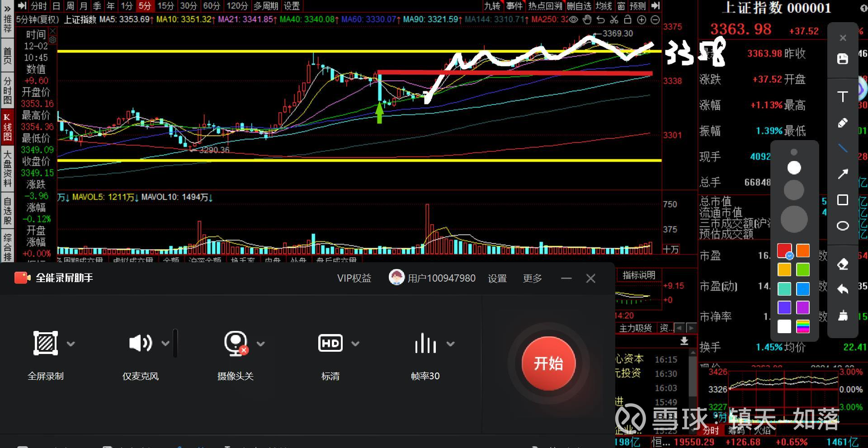Click the 九转 button on the chart toolbar
Screen dimensions: 868x448
click(x=492, y=5)
